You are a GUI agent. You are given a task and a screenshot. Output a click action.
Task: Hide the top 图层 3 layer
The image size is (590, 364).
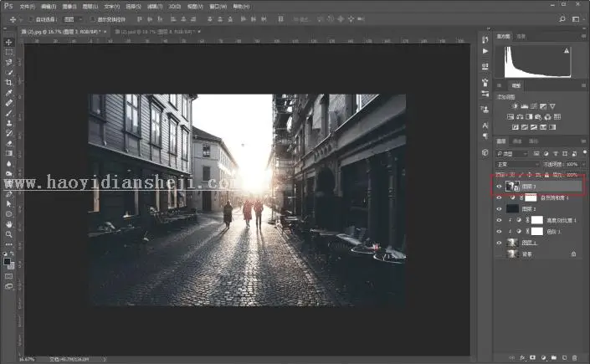pyautogui.click(x=500, y=187)
